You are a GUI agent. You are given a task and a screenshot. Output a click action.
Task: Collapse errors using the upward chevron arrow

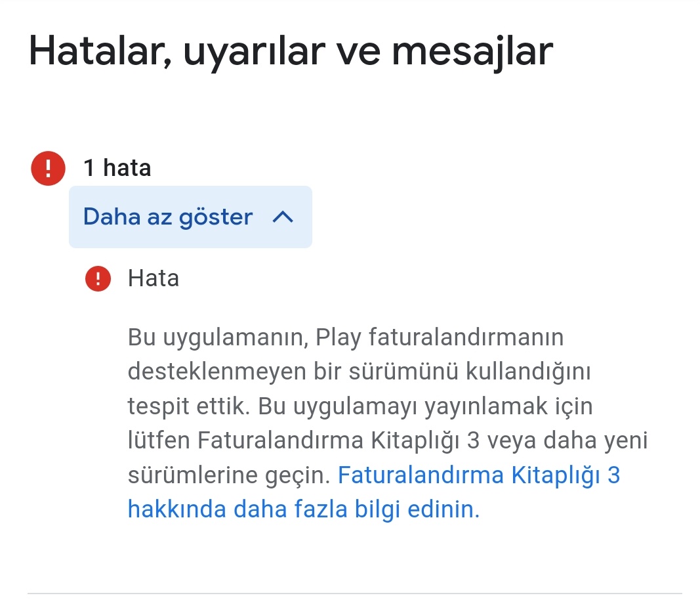[283, 217]
